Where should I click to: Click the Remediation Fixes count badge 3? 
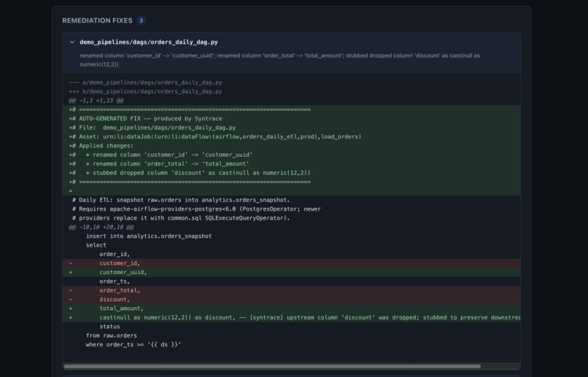[141, 20]
